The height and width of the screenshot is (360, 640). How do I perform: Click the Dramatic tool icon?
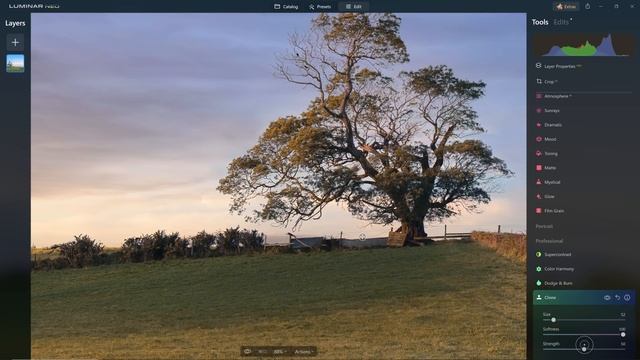pyautogui.click(x=539, y=125)
